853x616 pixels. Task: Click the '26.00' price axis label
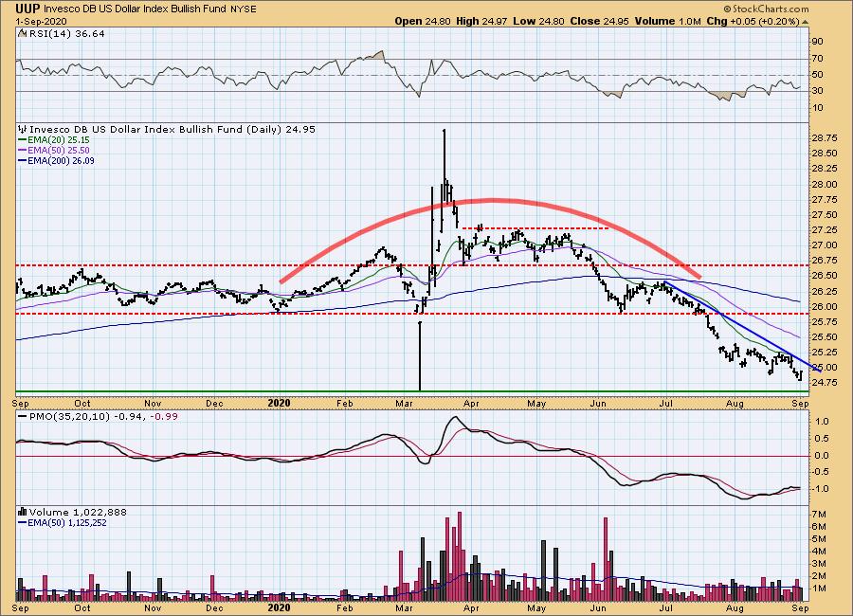pyautogui.click(x=824, y=307)
